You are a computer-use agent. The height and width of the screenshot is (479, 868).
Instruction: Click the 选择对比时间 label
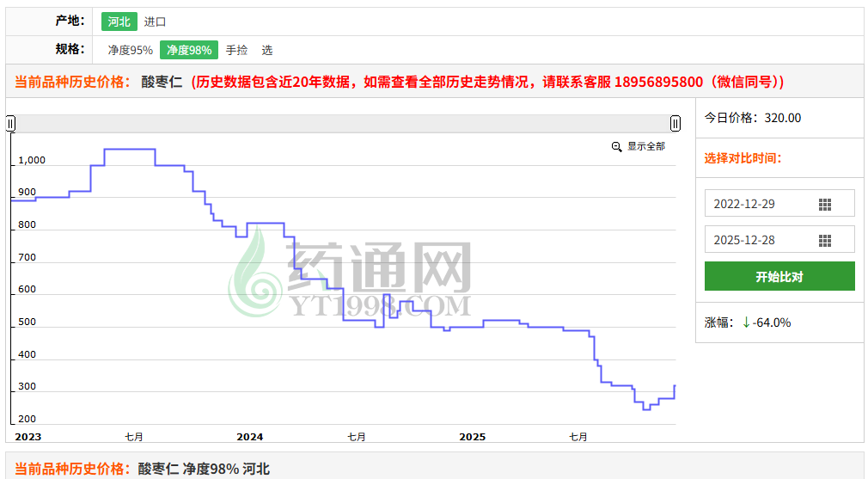743,158
